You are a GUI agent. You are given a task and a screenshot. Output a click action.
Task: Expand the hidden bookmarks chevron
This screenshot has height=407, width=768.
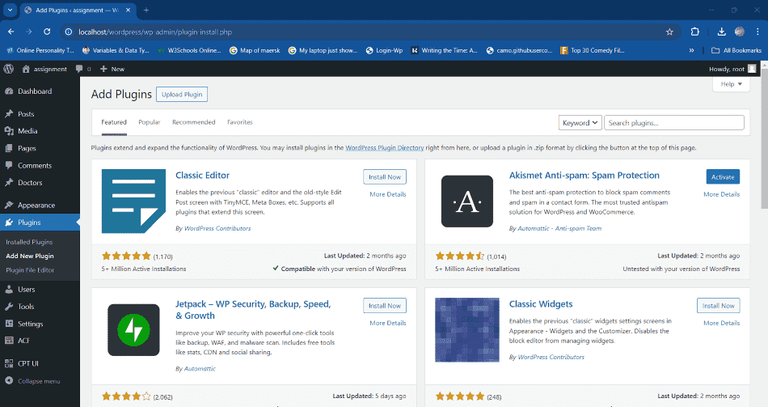coord(692,50)
